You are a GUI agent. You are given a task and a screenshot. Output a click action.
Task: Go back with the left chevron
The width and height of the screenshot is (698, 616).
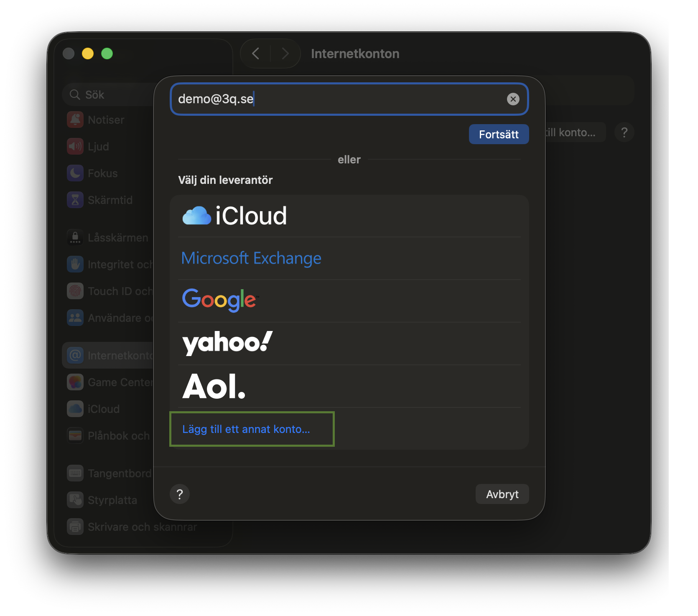256,53
